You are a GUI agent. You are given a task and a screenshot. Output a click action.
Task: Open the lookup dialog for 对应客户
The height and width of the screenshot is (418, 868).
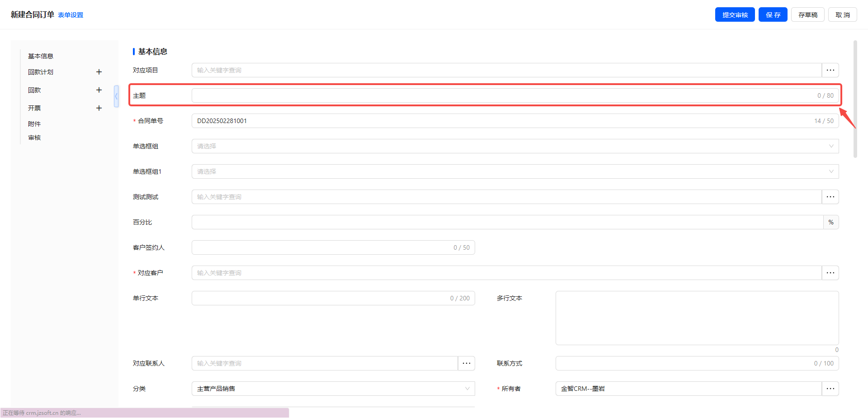830,273
